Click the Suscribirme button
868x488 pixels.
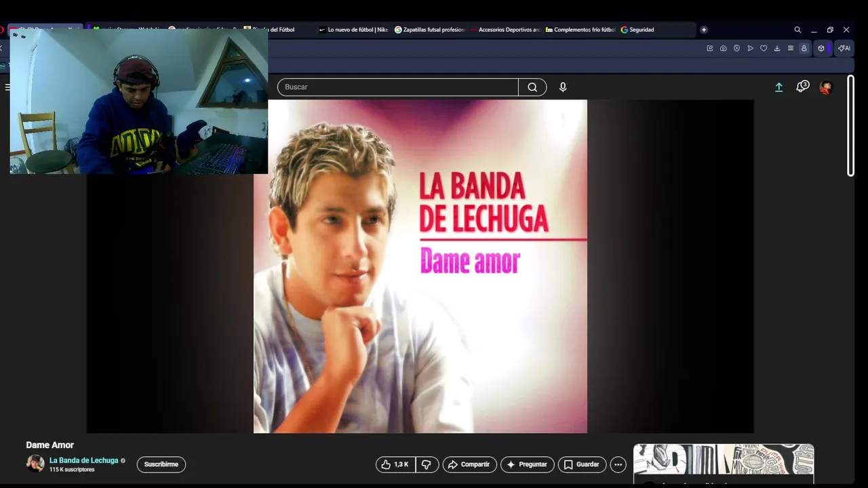pyautogui.click(x=161, y=464)
